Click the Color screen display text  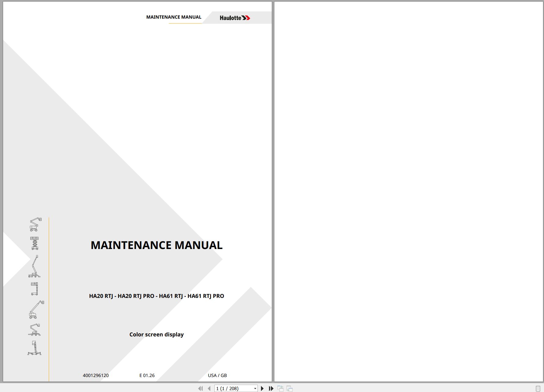[x=157, y=335]
